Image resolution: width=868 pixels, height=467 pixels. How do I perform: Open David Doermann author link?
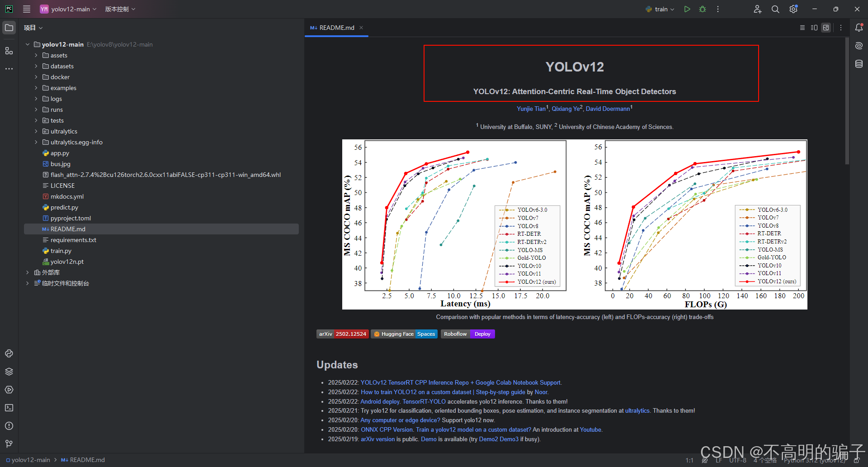click(x=608, y=109)
